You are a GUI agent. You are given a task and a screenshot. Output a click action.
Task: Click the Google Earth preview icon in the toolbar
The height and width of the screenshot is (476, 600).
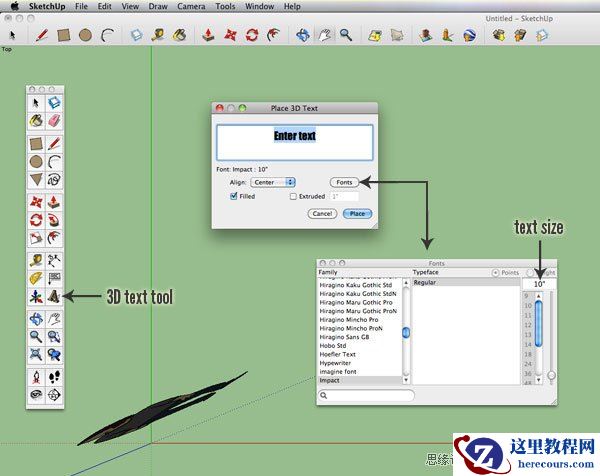click(470, 35)
